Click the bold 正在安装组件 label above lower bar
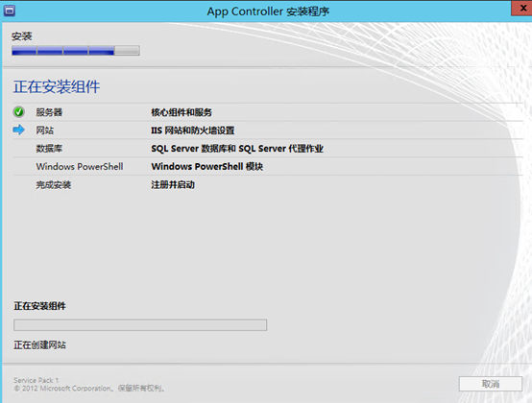The width and height of the screenshot is (532, 403). point(39,306)
